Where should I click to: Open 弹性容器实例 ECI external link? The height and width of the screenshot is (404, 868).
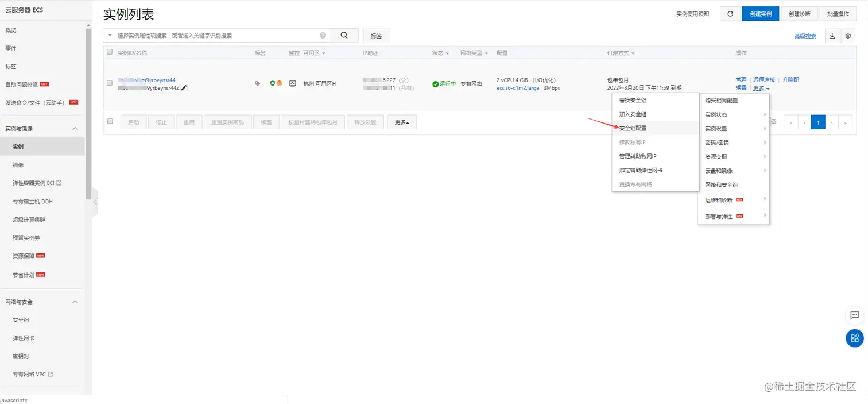37,183
